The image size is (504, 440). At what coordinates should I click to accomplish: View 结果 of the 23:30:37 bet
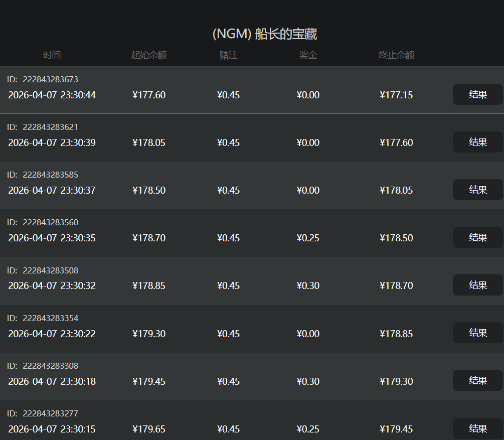coord(477,190)
